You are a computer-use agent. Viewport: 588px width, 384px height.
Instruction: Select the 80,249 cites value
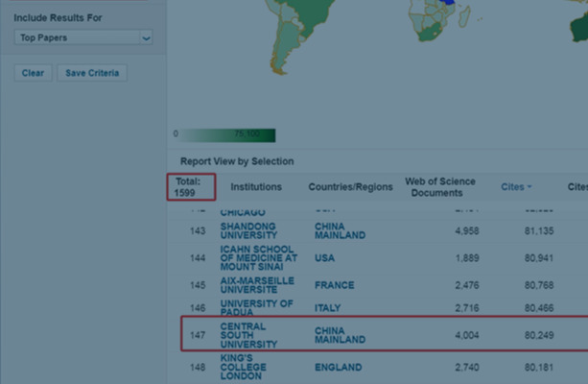pos(539,335)
